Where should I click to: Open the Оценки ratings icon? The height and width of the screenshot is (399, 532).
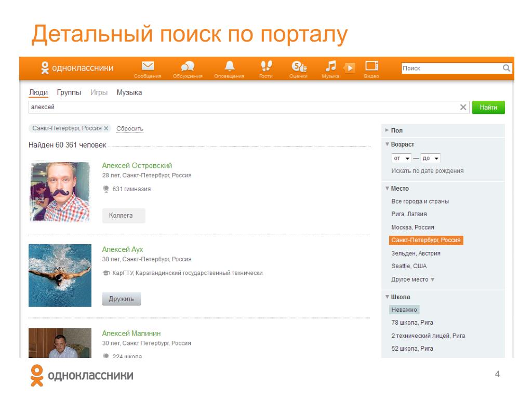(x=299, y=69)
